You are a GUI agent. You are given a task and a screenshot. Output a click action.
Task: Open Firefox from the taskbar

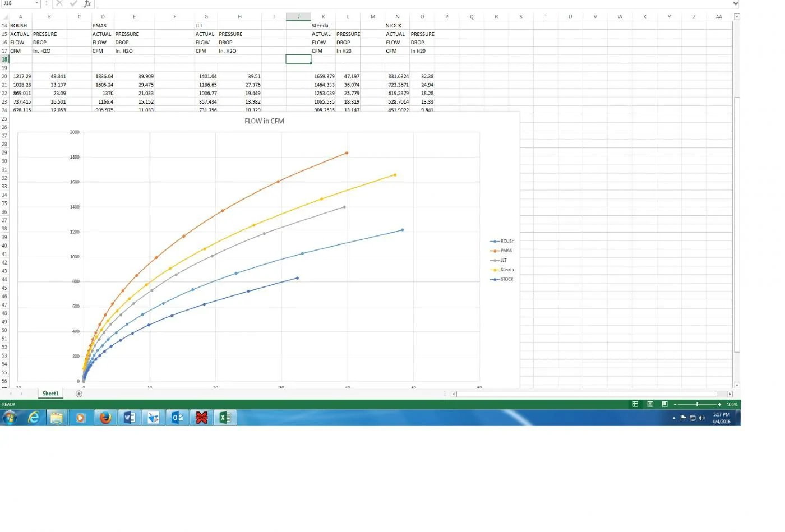[x=105, y=418]
